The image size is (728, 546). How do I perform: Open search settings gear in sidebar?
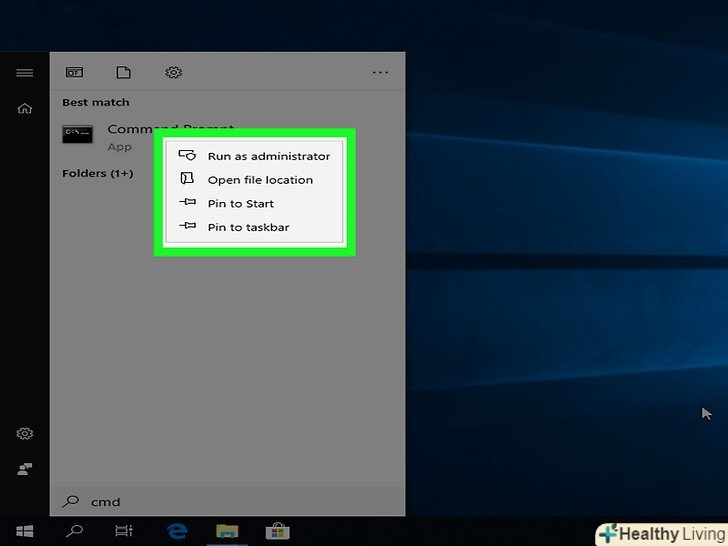(x=25, y=434)
